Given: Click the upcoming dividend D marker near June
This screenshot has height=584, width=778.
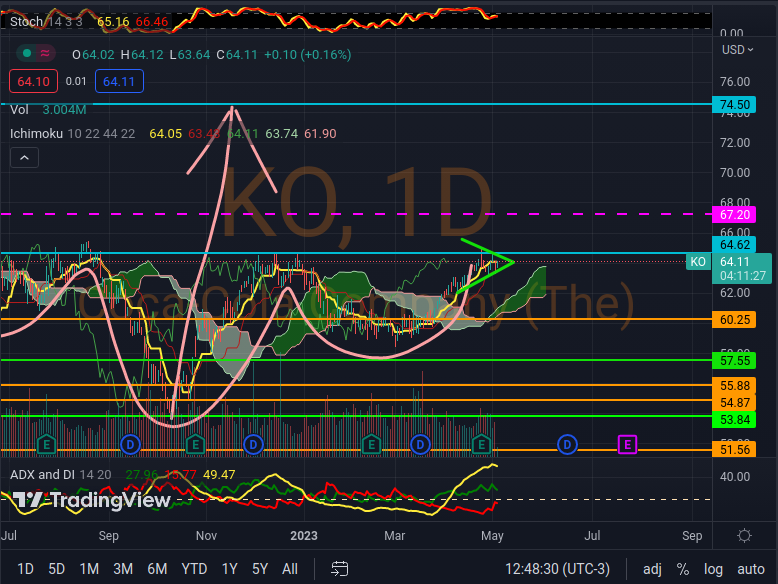Looking at the screenshot, I should [x=567, y=445].
